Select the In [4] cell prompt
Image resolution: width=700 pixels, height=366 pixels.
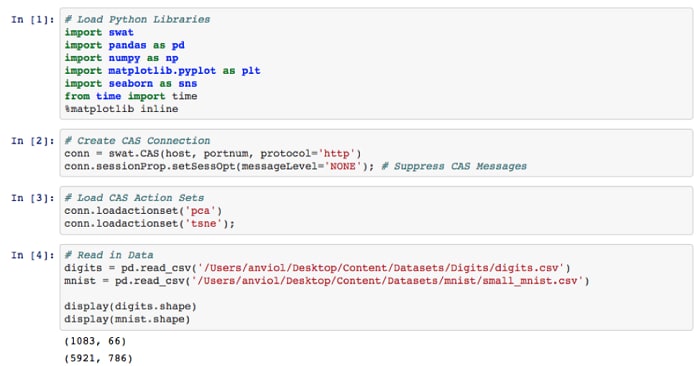[x=33, y=255]
